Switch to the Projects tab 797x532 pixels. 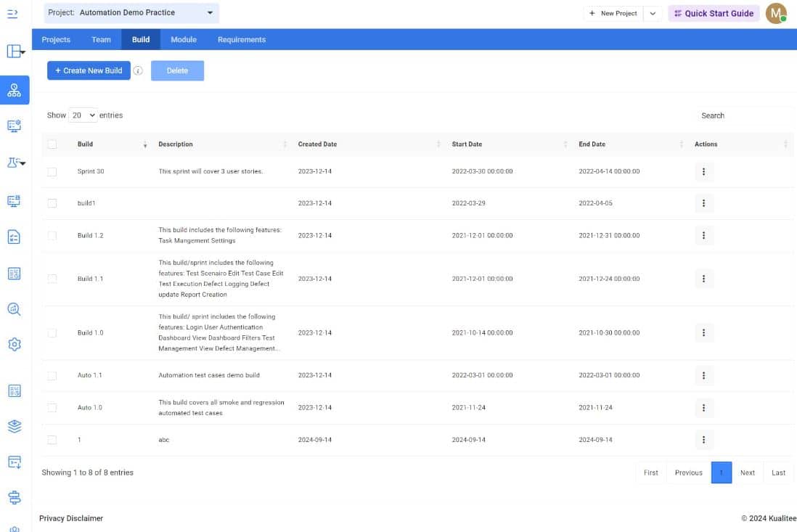click(56, 40)
